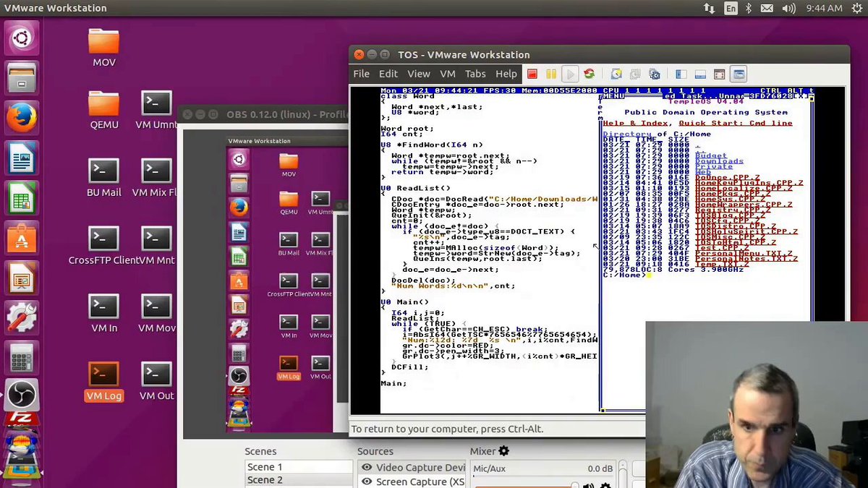Select the VM Mov desktop icon

(x=156, y=314)
